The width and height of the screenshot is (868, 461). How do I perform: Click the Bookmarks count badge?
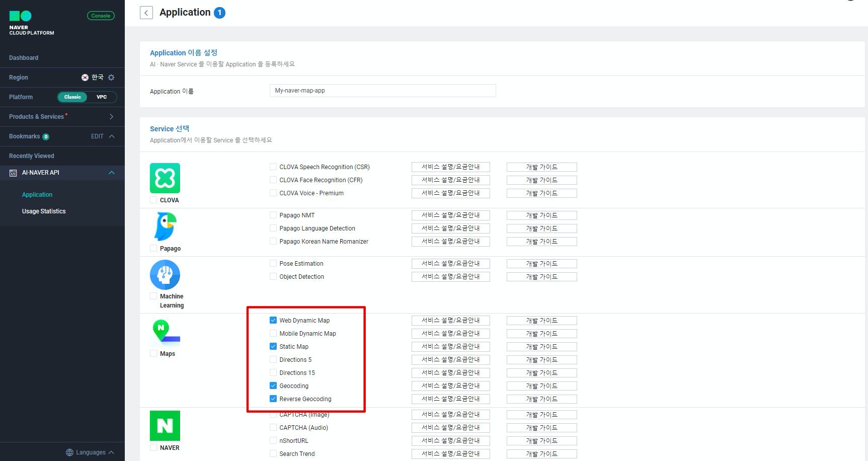(46, 137)
